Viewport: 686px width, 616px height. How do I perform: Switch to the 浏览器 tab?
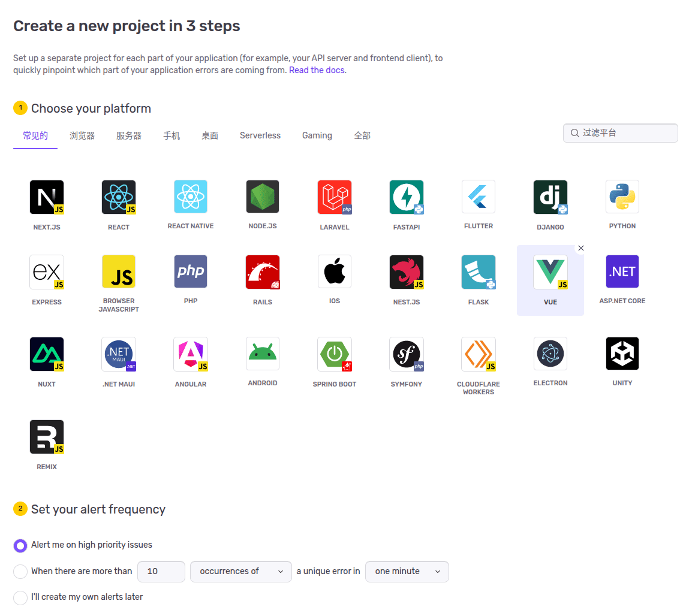tap(82, 135)
